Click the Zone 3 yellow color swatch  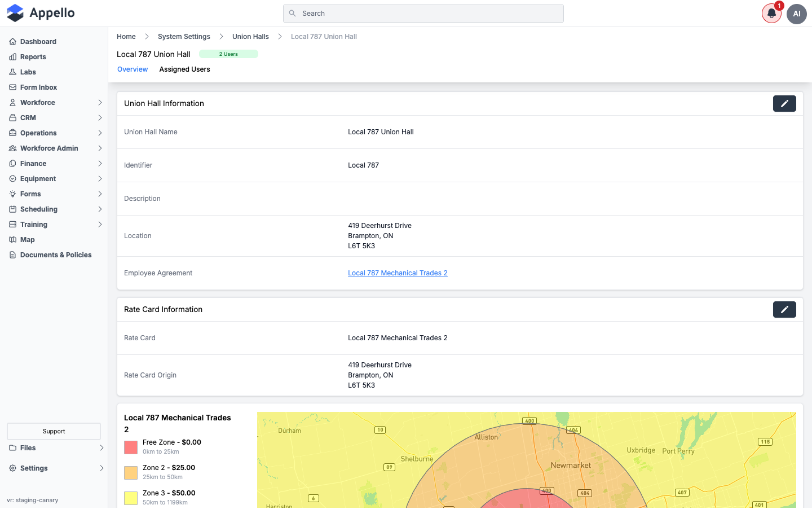pos(131,498)
